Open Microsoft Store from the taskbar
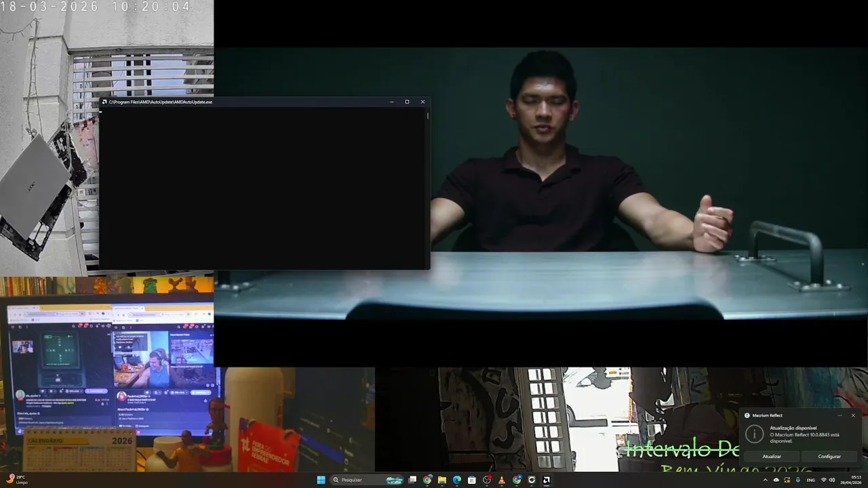868x488 pixels. pyautogui.click(x=472, y=480)
